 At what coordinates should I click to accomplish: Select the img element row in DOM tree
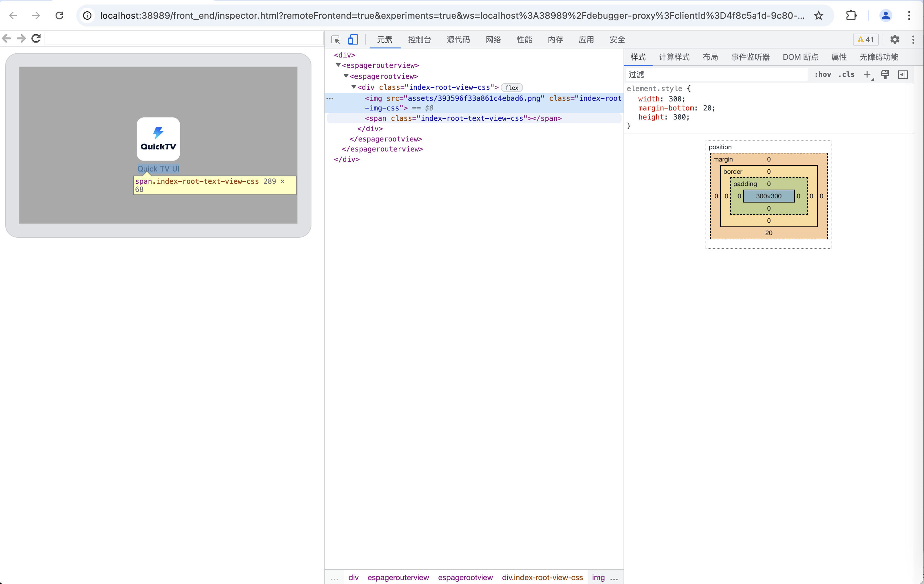(474, 103)
